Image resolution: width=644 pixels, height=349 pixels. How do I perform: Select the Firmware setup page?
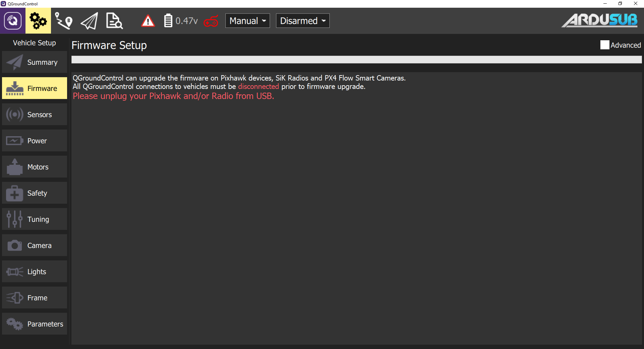click(35, 88)
